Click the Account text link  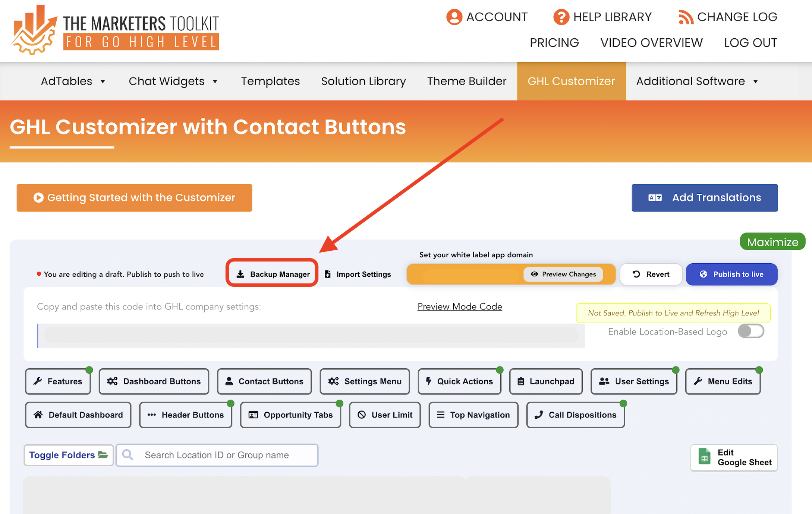497,17
